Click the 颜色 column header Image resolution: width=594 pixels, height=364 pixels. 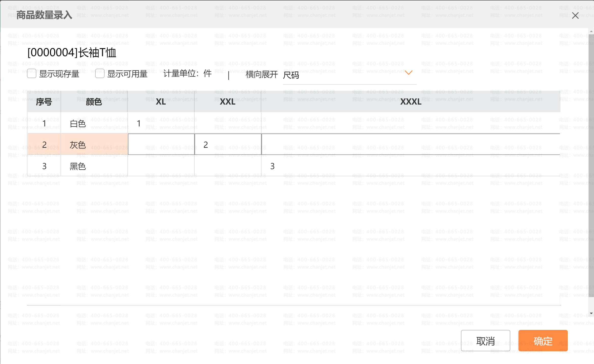[94, 102]
